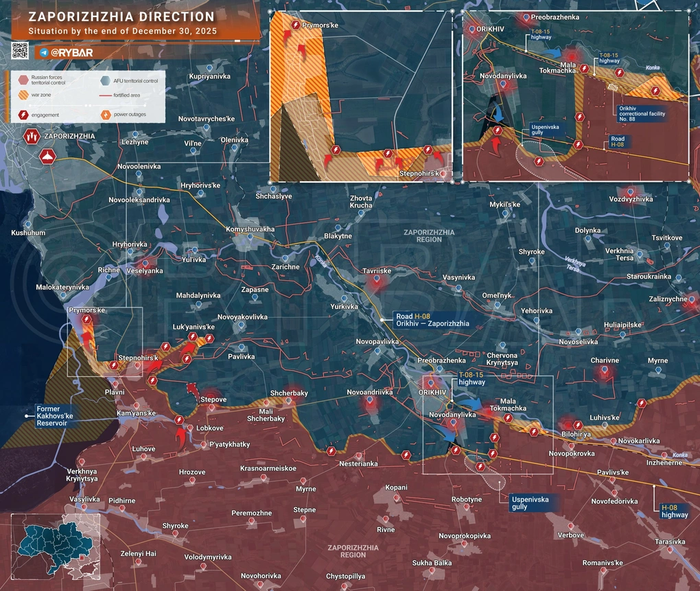Viewport: 700px width, 591px height.
Task: Click the Kushuhum town label
Action: coord(28,233)
